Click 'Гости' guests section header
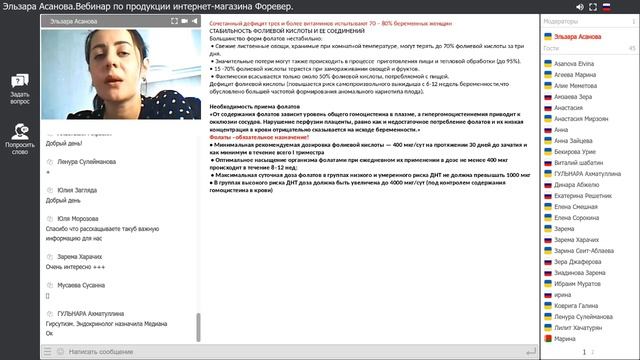 coord(551,48)
